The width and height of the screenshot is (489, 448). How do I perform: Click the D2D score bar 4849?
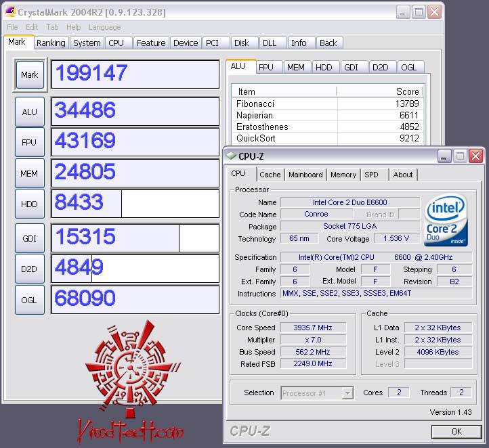(135, 269)
